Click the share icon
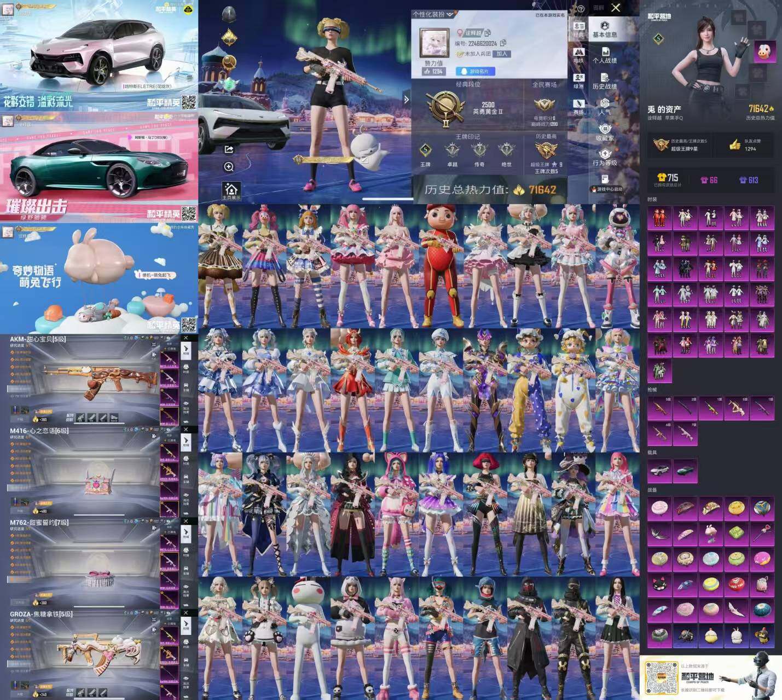This screenshot has height=700, width=782. click(229, 149)
